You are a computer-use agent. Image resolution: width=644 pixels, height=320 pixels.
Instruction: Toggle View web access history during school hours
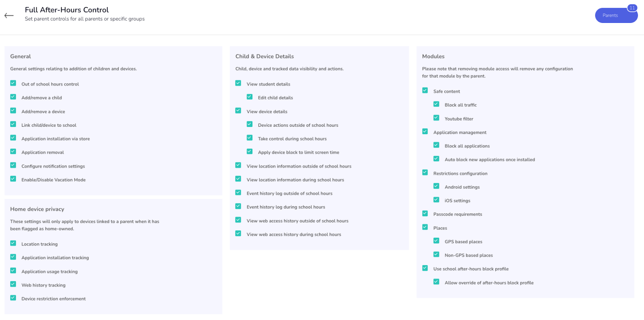coord(238,234)
